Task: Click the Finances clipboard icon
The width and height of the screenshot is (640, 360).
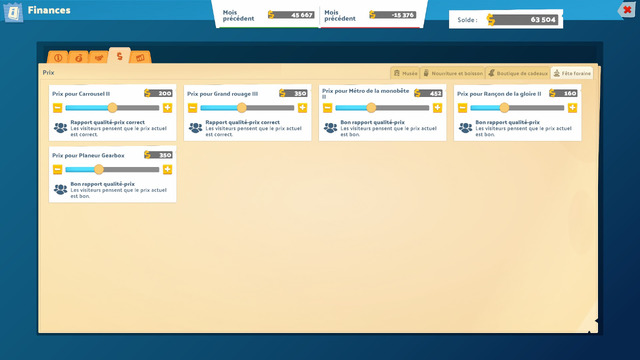Action: [13, 13]
